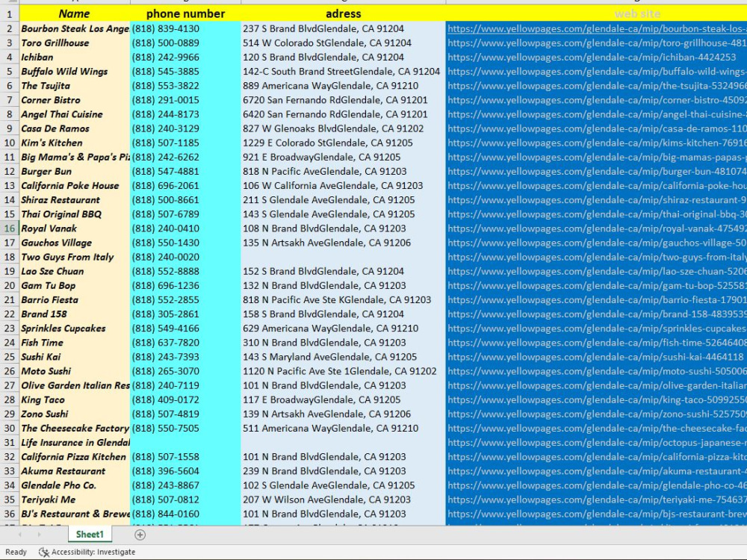Open the Bourbon Steak yellowpages link
The image size is (747, 560).
[x=596, y=28]
